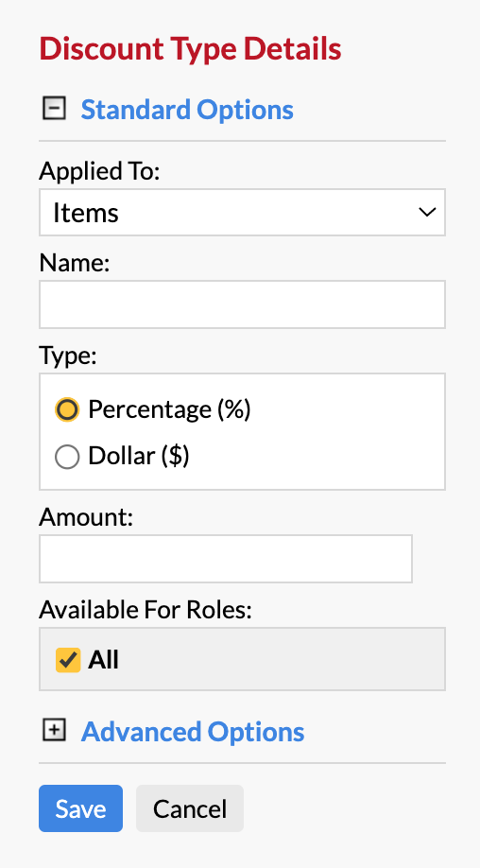Image resolution: width=480 pixels, height=868 pixels.
Task: Focus the Name input field
Action: tap(242, 304)
